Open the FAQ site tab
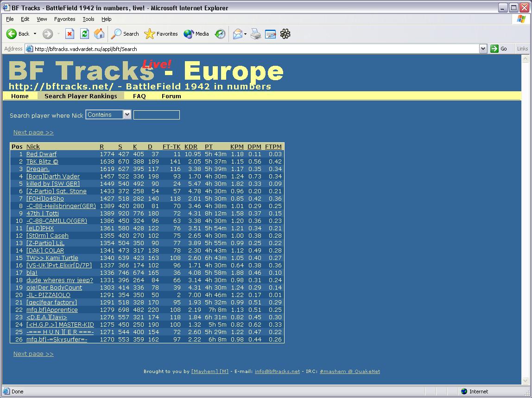This screenshot has width=532, height=398. [x=139, y=96]
